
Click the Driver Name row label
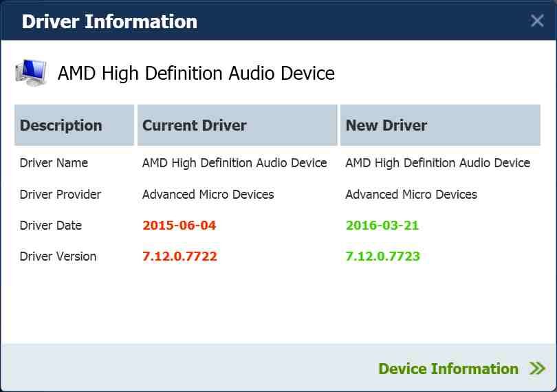pyautogui.click(x=54, y=163)
